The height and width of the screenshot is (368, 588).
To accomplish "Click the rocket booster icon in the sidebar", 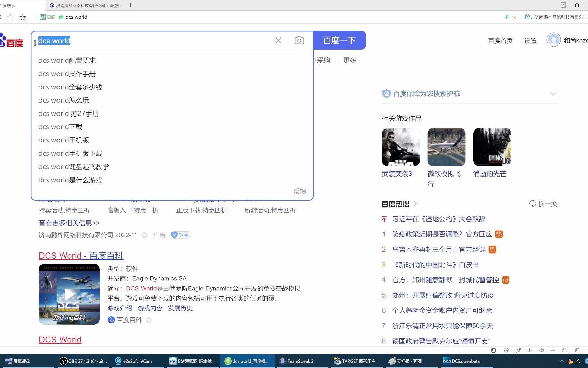I will point(519,350).
